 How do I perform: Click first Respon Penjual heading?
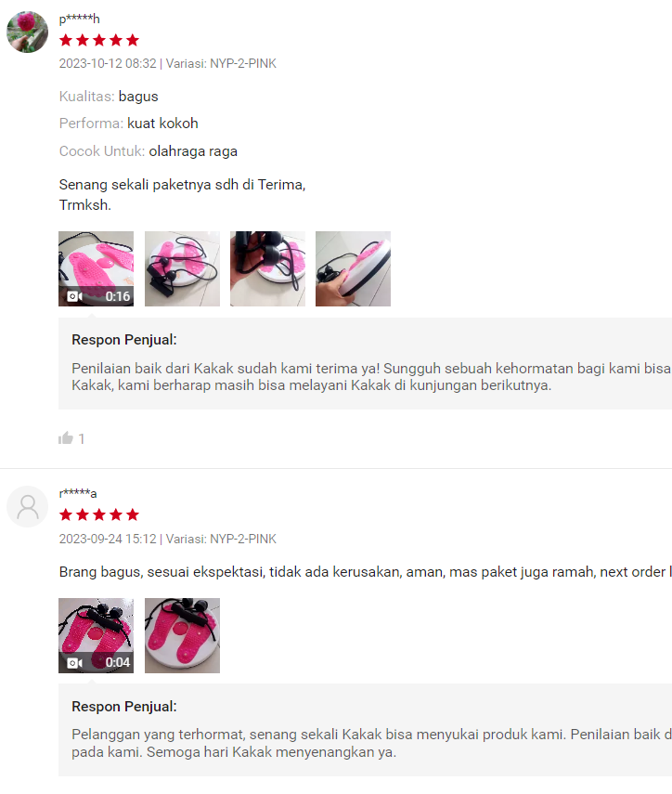click(x=124, y=340)
